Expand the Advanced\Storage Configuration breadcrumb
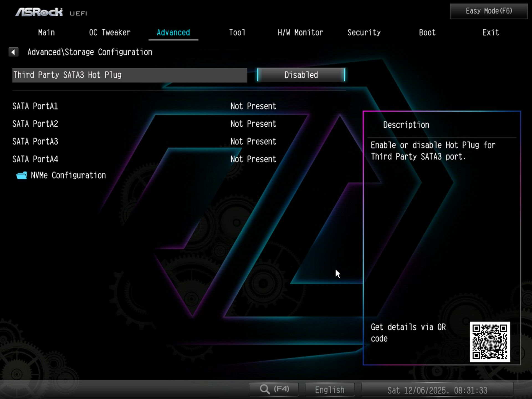 (x=89, y=52)
